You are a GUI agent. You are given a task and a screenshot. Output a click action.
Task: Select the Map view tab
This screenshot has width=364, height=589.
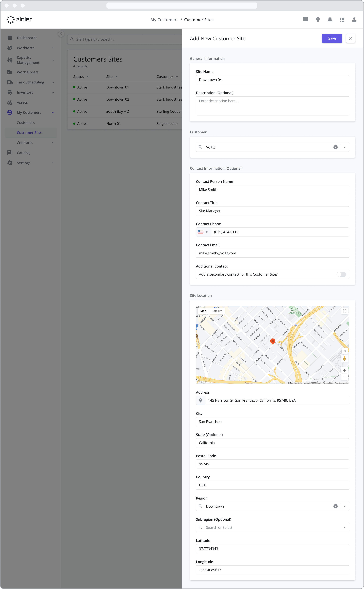point(203,311)
